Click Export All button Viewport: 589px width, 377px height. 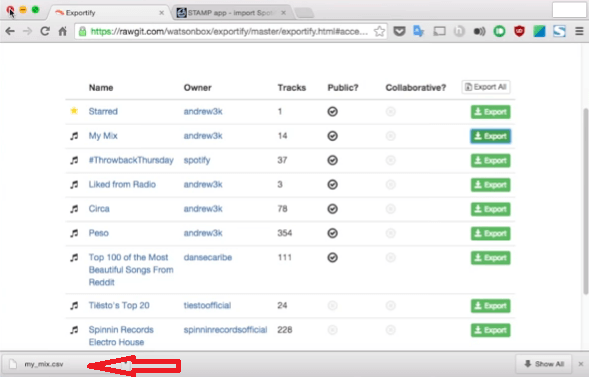click(486, 87)
